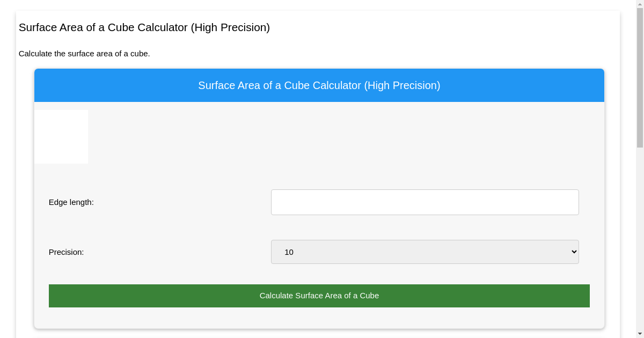Expand the Precision selector showing 10
Image resolution: width=644 pixels, height=338 pixels.
pyautogui.click(x=425, y=252)
